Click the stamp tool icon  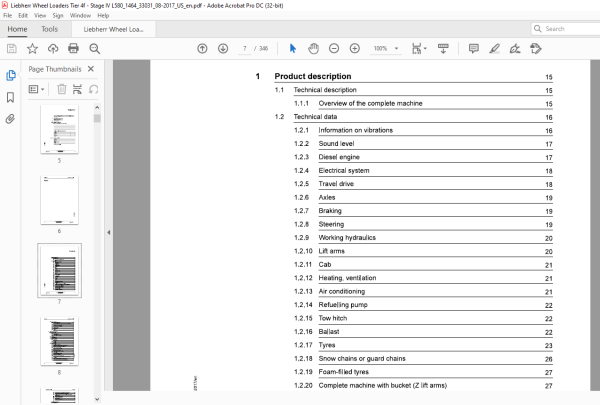536,49
